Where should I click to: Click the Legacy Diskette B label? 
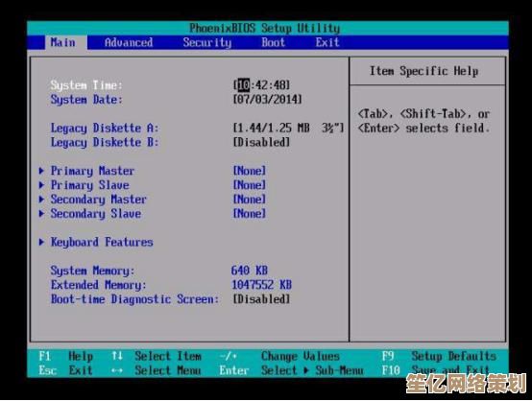(x=105, y=142)
